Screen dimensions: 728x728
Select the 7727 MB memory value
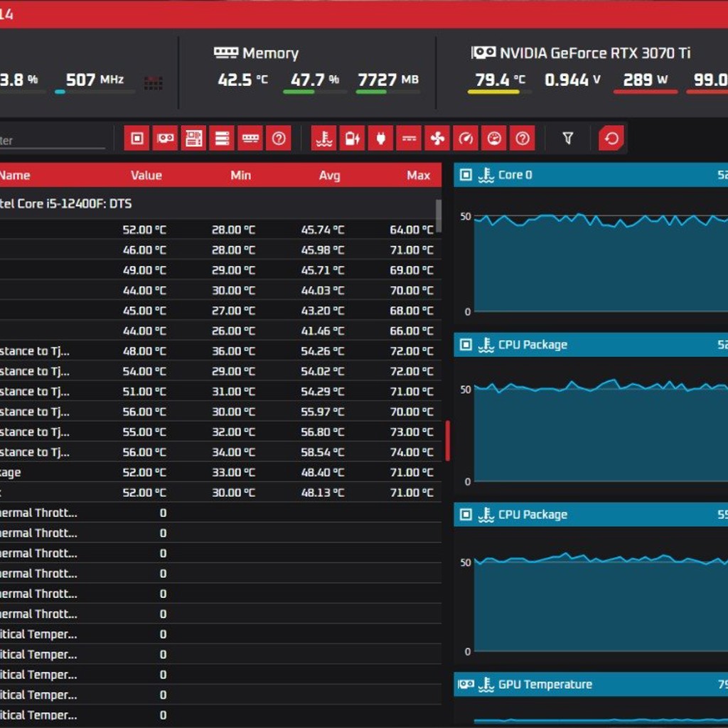388,80
